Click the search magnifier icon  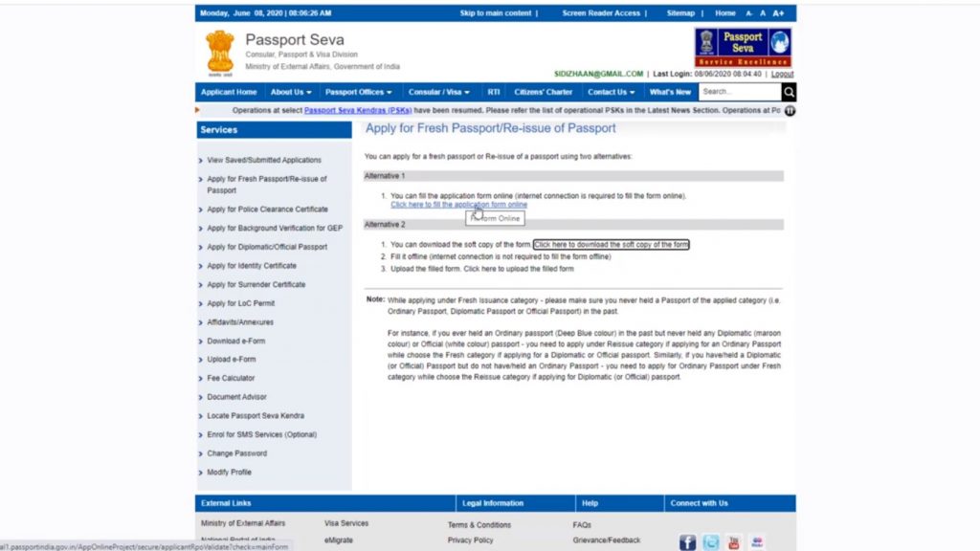(789, 92)
